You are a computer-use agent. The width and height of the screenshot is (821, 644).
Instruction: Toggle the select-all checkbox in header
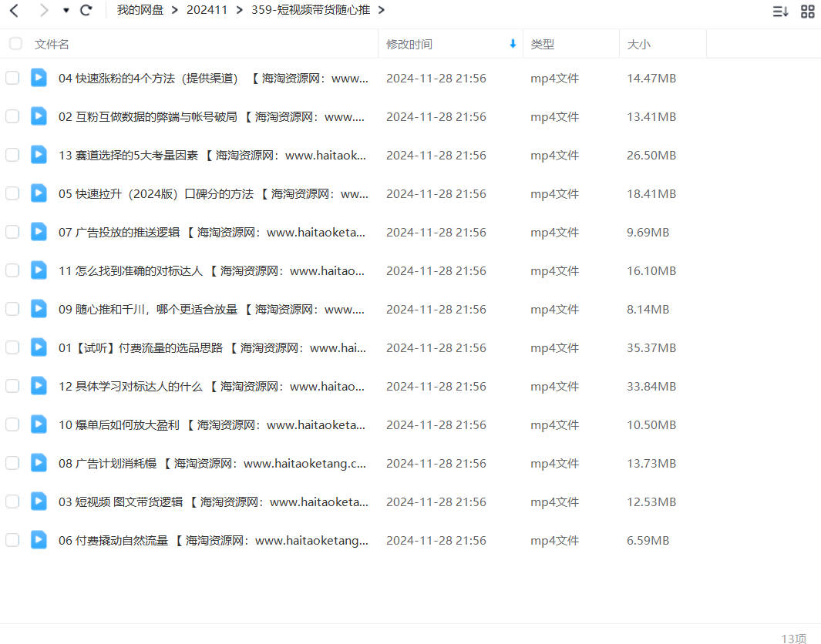pos(15,43)
